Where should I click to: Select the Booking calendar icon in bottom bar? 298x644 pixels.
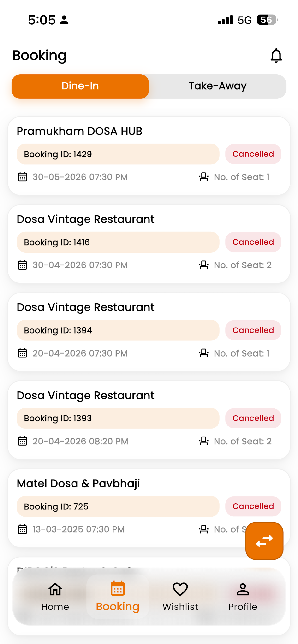coord(118,588)
